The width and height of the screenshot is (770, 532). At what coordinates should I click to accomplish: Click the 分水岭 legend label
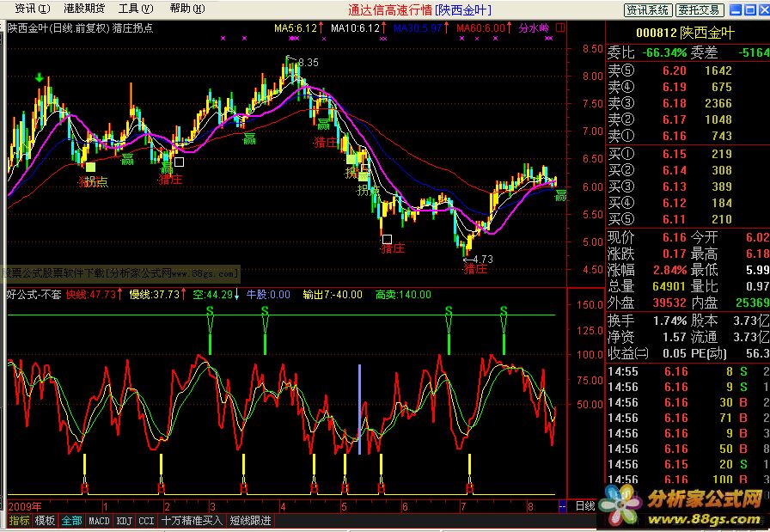[534, 28]
